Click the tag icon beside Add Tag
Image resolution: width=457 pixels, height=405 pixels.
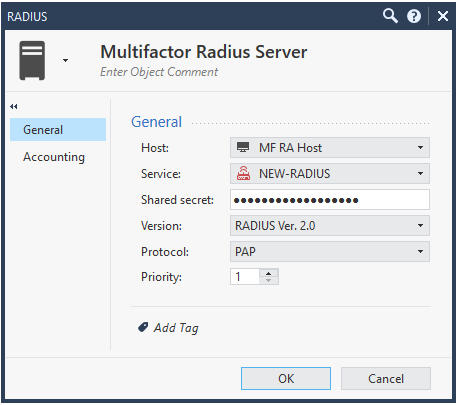pyautogui.click(x=143, y=327)
